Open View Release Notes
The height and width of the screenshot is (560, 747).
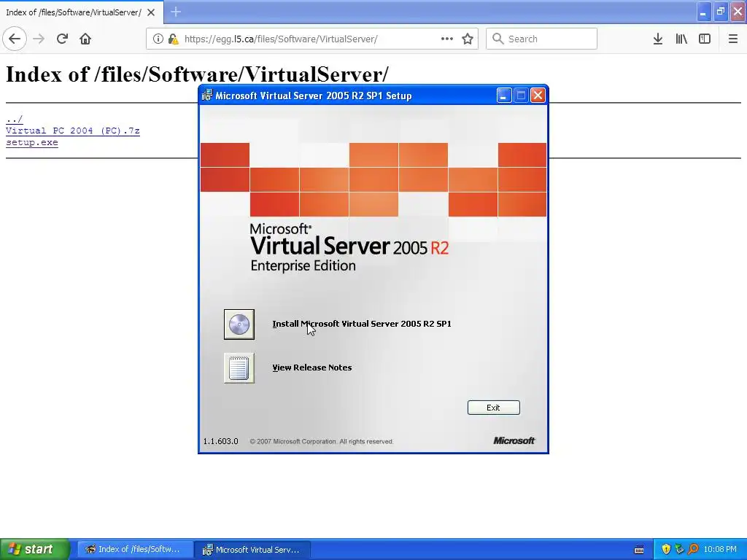312,367
